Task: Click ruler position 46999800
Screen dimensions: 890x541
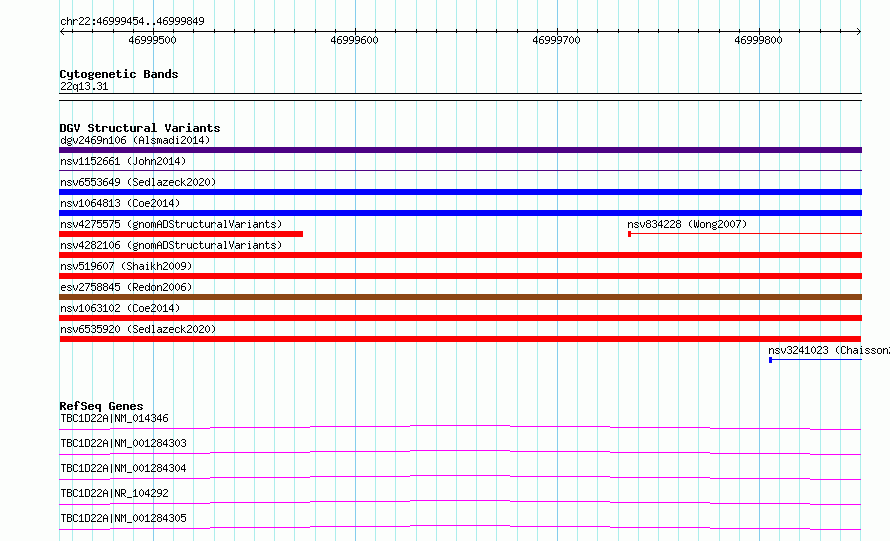Action: tap(758, 40)
